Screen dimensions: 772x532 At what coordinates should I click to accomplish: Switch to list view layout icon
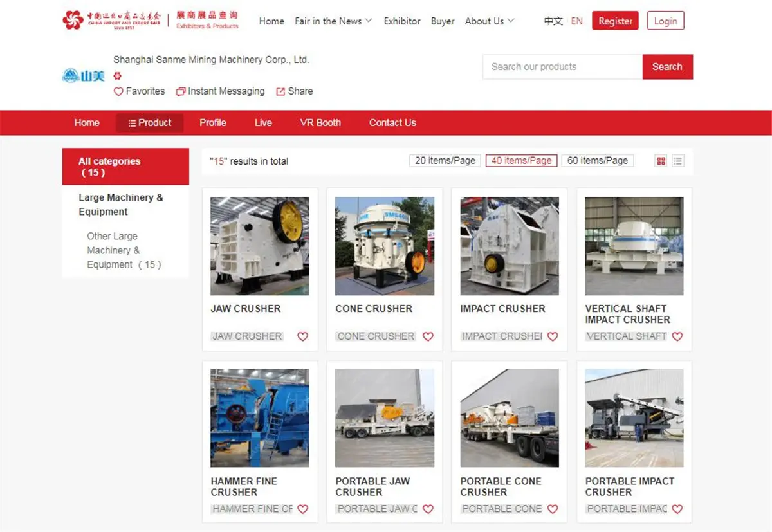coord(677,161)
